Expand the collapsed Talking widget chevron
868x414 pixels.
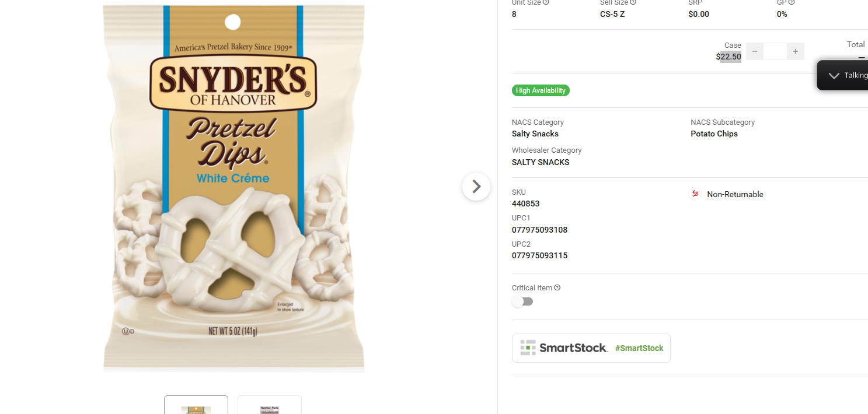834,75
